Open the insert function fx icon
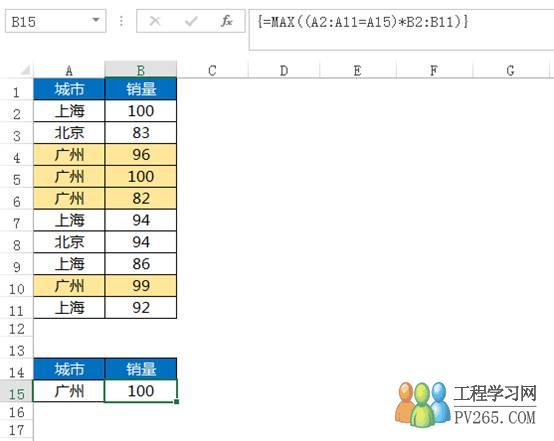Image resolution: width=554 pixels, height=441 pixels. pos(226,21)
